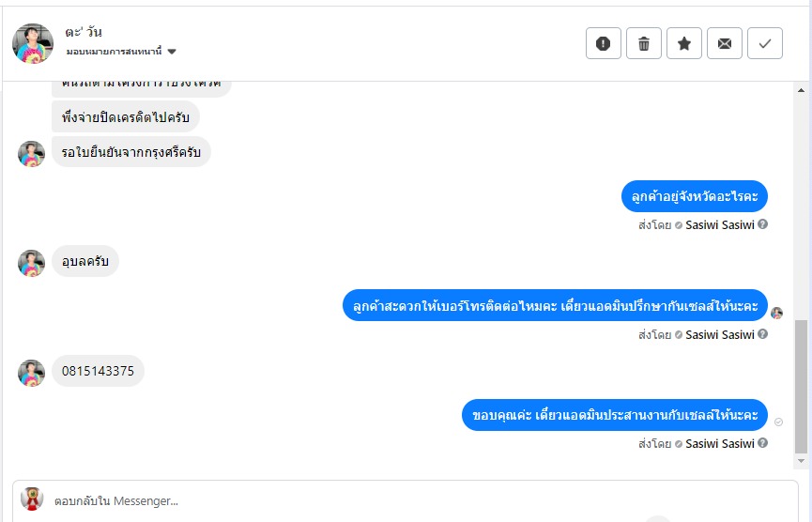Image resolution: width=812 pixels, height=522 pixels.
Task: Star this conversation as follow-up
Action: (x=684, y=43)
